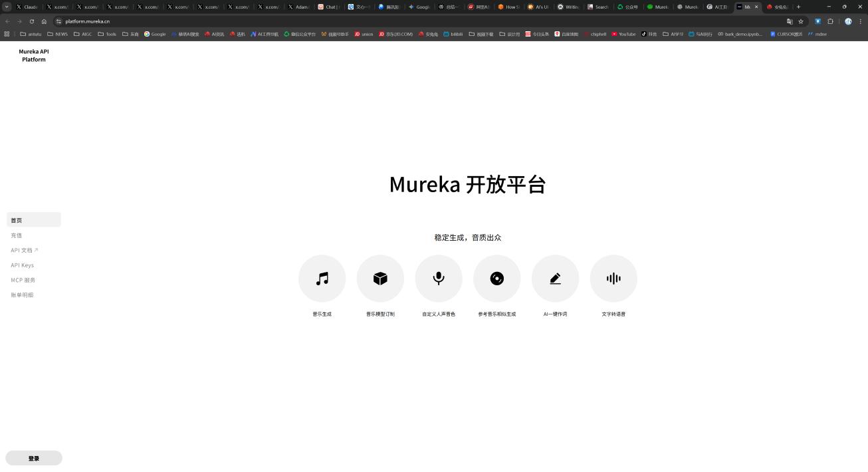The height and width of the screenshot is (472, 868).
Task: Expand the tab search dropdown arrow
Action: 7,7
